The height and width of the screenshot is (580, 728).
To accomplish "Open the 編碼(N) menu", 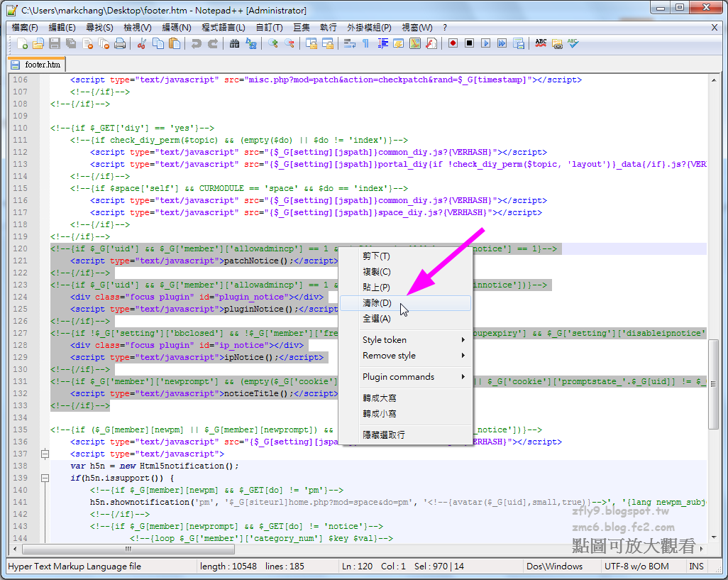I will (x=177, y=28).
